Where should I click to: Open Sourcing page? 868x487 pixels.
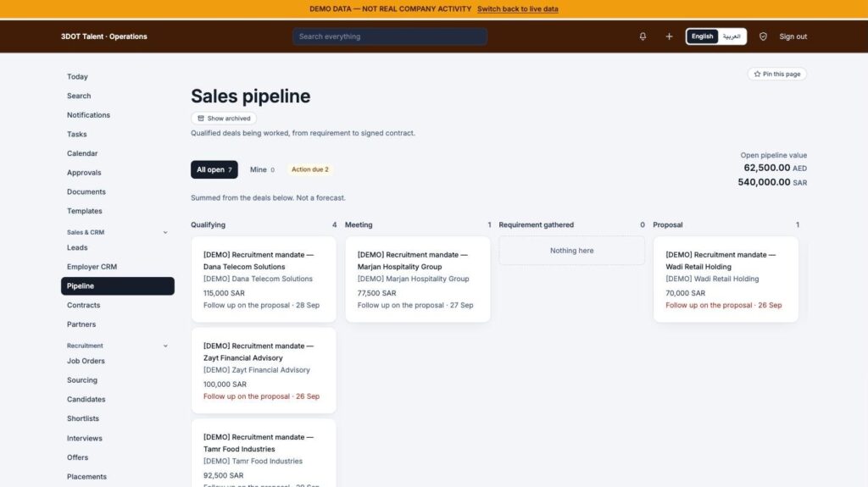pos(117,380)
